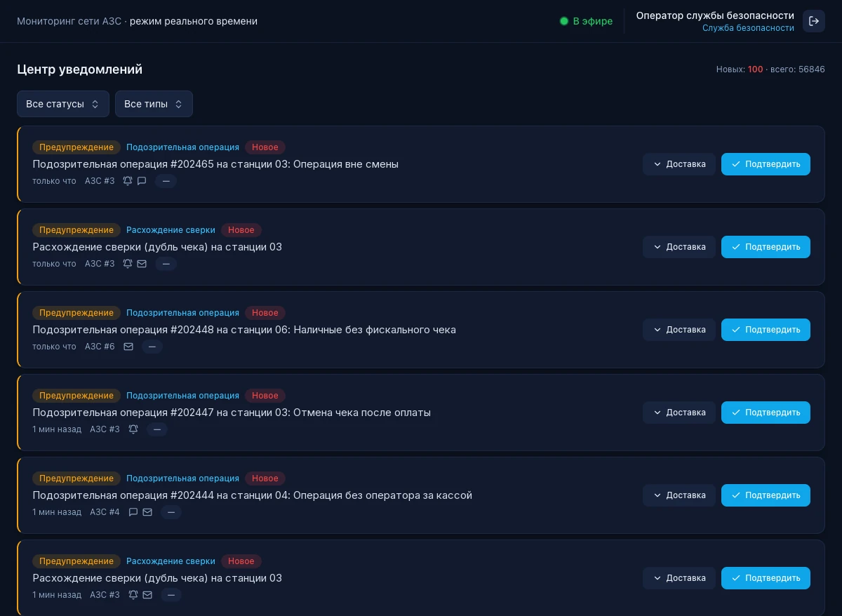Confirm the "1 мин назад" Расхождение сверки alert

[x=766, y=578]
